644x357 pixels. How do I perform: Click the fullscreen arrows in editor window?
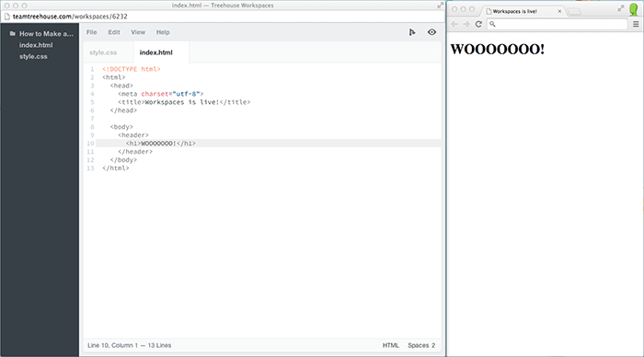[441, 6]
